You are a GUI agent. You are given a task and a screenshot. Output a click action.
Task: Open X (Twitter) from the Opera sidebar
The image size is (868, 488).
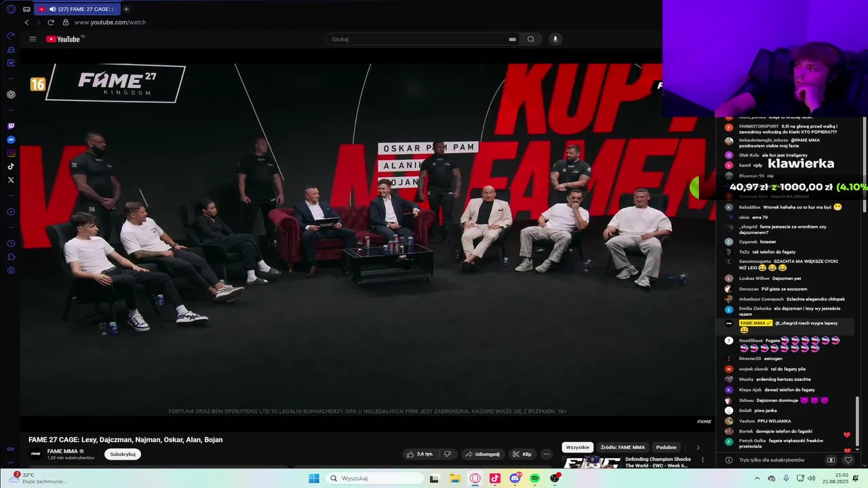pyautogui.click(x=11, y=180)
